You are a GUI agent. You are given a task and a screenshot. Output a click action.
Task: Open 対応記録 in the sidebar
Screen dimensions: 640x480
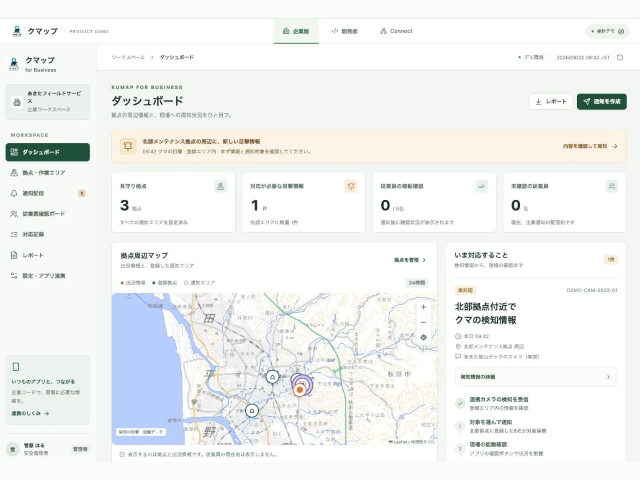pos(48,235)
